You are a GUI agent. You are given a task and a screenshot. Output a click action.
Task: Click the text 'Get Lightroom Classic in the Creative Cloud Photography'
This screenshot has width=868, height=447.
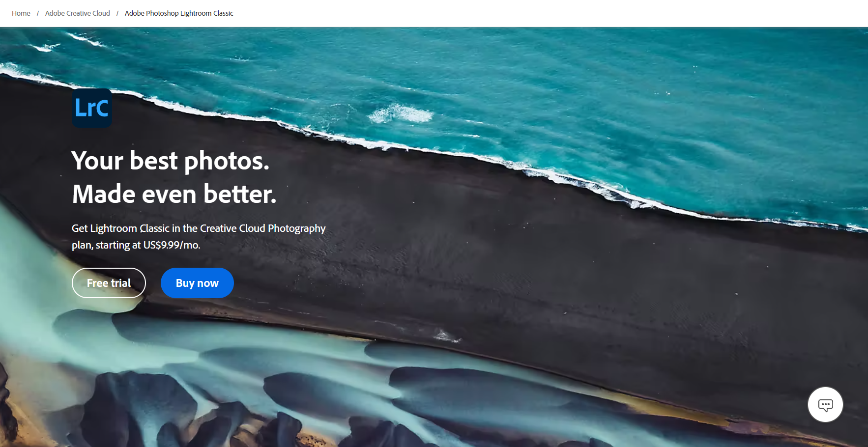(199, 228)
